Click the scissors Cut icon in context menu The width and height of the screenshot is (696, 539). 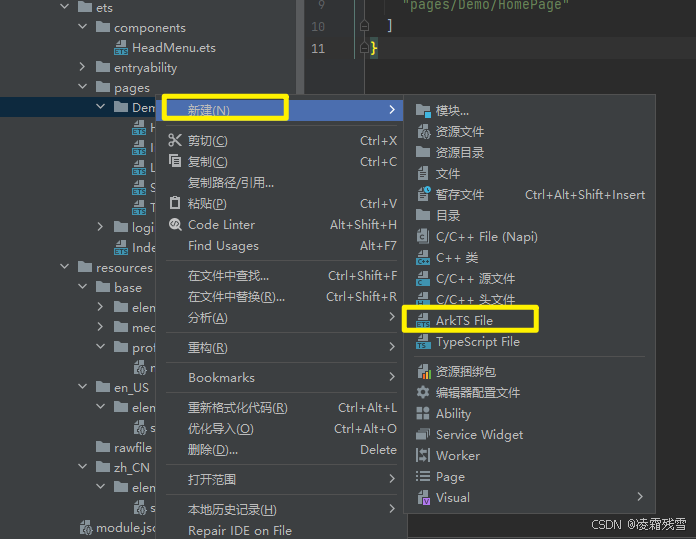175,140
